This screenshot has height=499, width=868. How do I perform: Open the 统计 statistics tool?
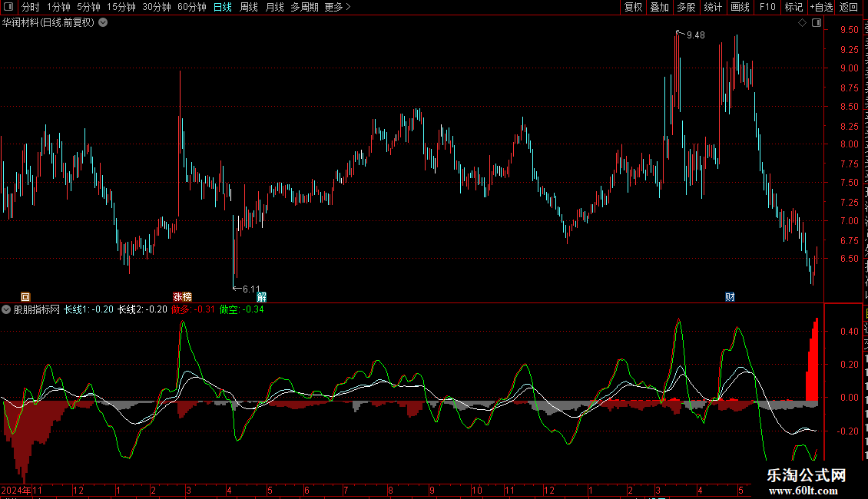[x=712, y=7]
